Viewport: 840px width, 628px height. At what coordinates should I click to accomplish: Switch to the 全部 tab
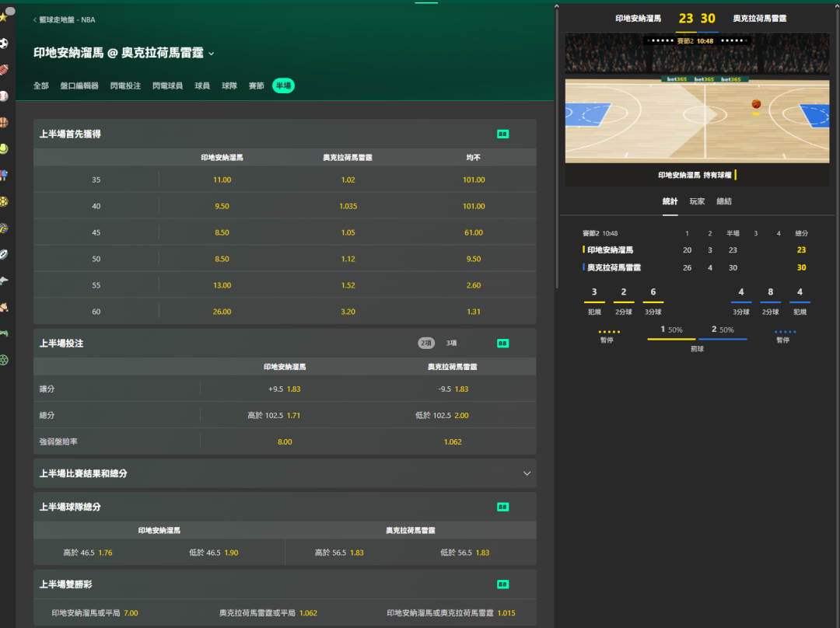click(x=41, y=85)
